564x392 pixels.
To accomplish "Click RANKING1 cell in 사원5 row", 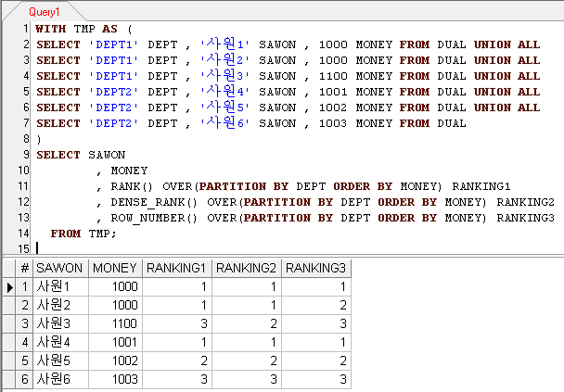I will (x=177, y=360).
